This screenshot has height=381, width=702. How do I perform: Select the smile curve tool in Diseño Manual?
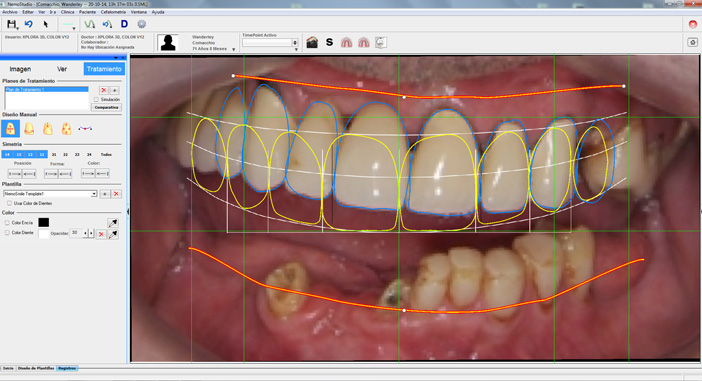pyautogui.click(x=85, y=128)
